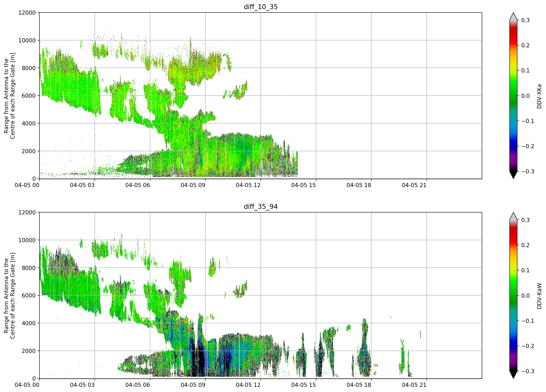Click the 04-05 00 x-tick of bottom plot
Viewport: 546px width, 392px height.
[27, 385]
